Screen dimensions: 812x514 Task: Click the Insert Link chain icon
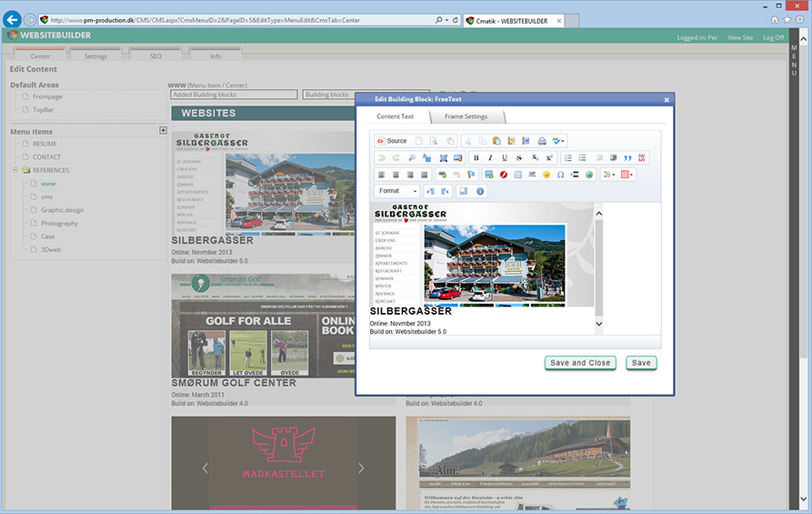click(442, 175)
